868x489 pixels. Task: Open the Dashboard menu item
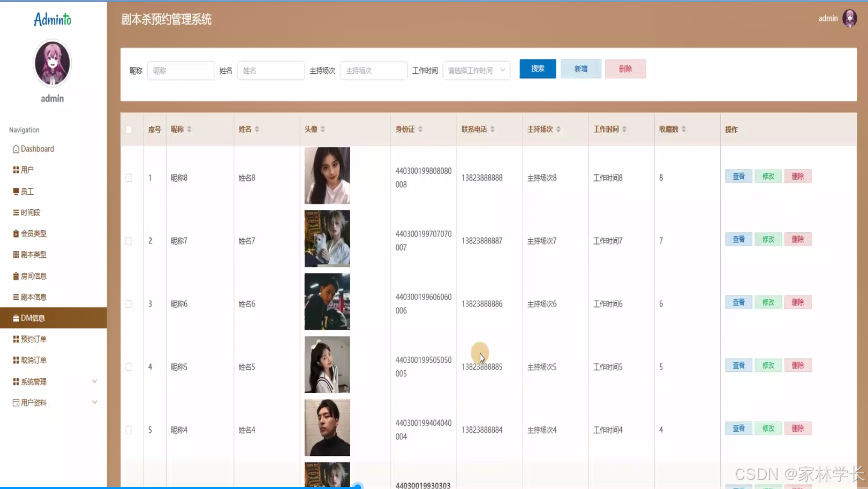pos(54,149)
